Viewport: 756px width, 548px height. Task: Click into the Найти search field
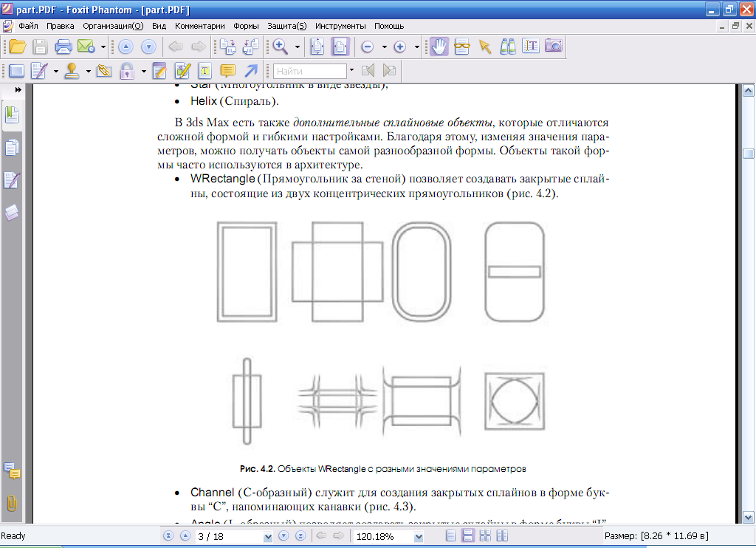pos(310,72)
